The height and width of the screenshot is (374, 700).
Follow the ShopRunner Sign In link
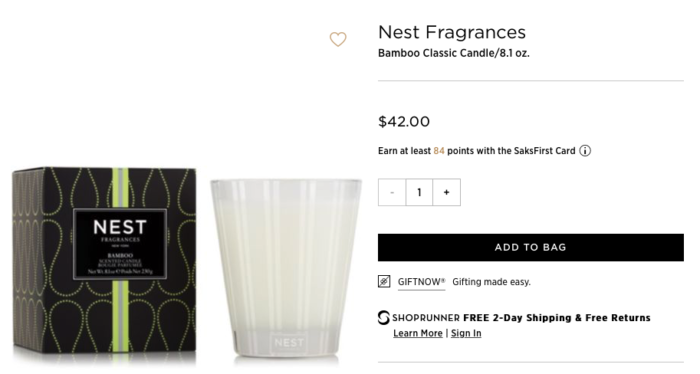tap(466, 333)
